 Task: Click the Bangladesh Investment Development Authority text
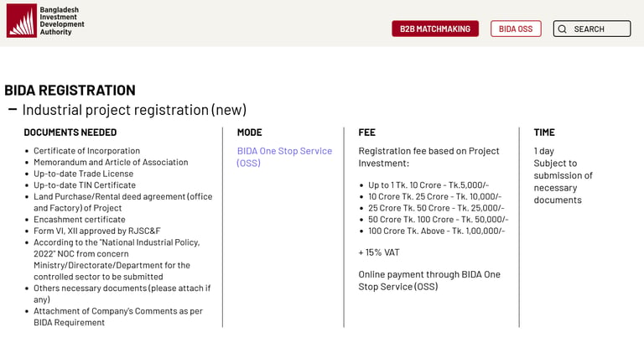click(x=62, y=20)
